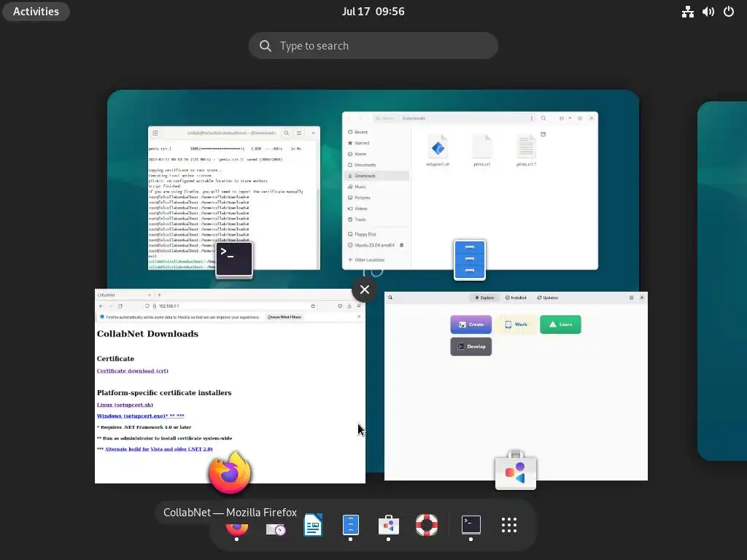Screen dimensions: 747x560
Task: Click Firefox address bar showing 192.168.1.1
Action: 230,306
